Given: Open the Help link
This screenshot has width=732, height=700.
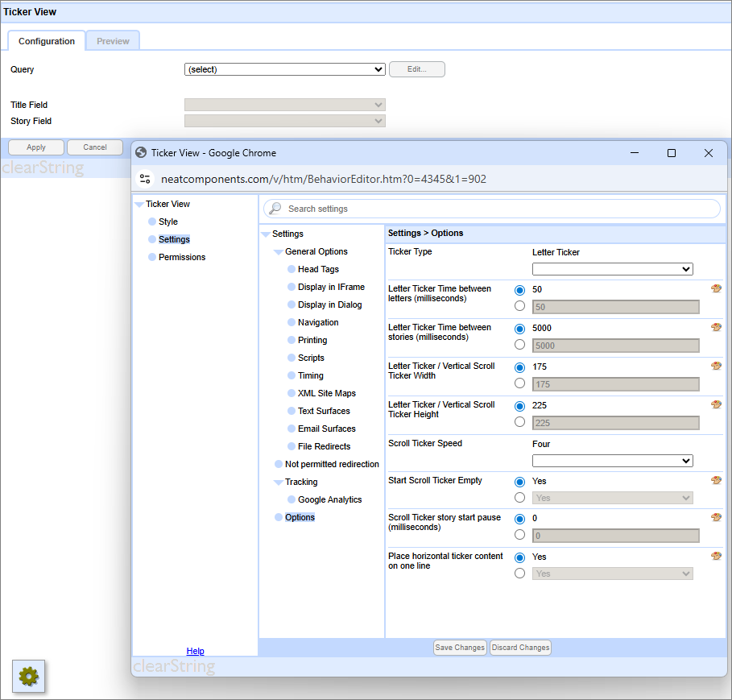Looking at the screenshot, I should pyautogui.click(x=195, y=651).
